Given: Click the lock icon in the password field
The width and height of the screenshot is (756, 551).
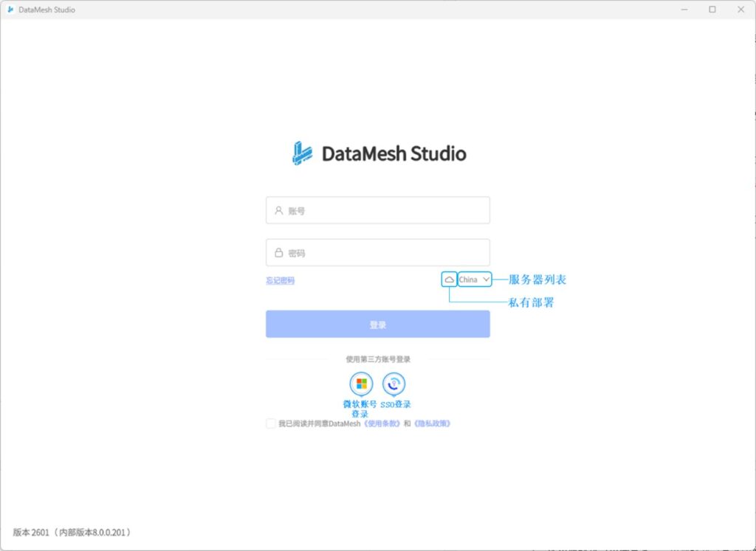Looking at the screenshot, I should coord(279,252).
